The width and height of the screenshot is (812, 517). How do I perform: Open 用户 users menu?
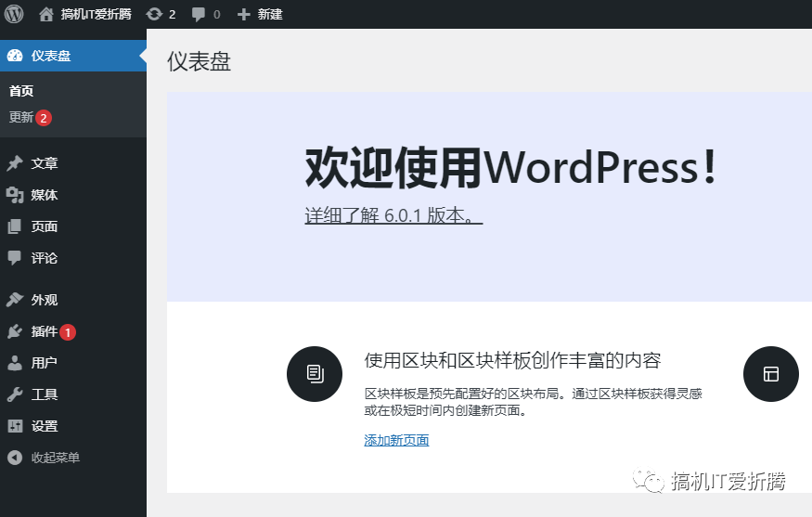click(44, 363)
